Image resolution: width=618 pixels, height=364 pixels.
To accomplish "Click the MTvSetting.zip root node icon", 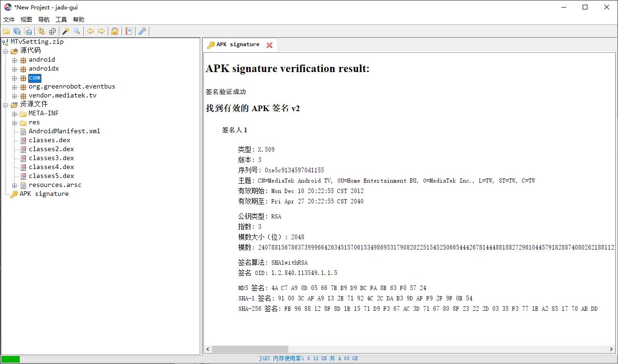I will 5,42.
